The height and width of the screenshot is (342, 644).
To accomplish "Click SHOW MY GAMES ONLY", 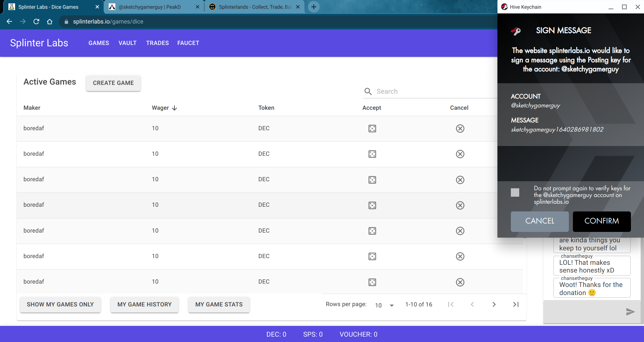I will pyautogui.click(x=60, y=304).
